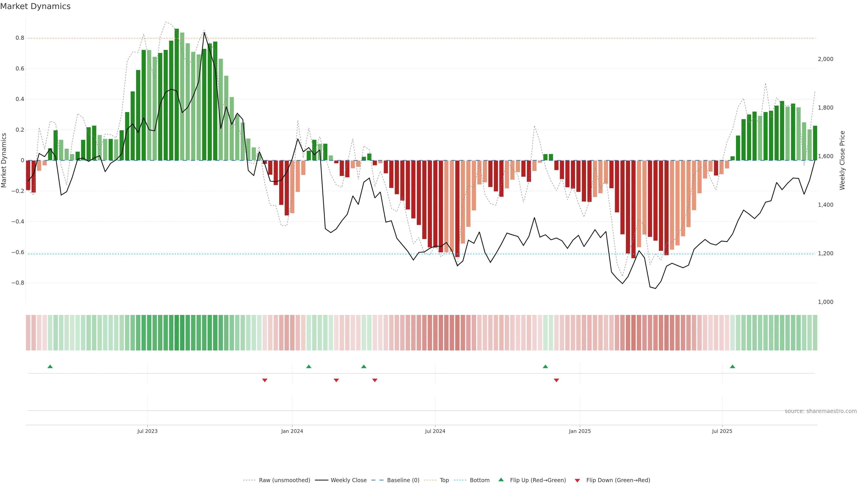Click the leftmost green flip-up triangle marker
This screenshot has height=488, width=868.
[50, 366]
